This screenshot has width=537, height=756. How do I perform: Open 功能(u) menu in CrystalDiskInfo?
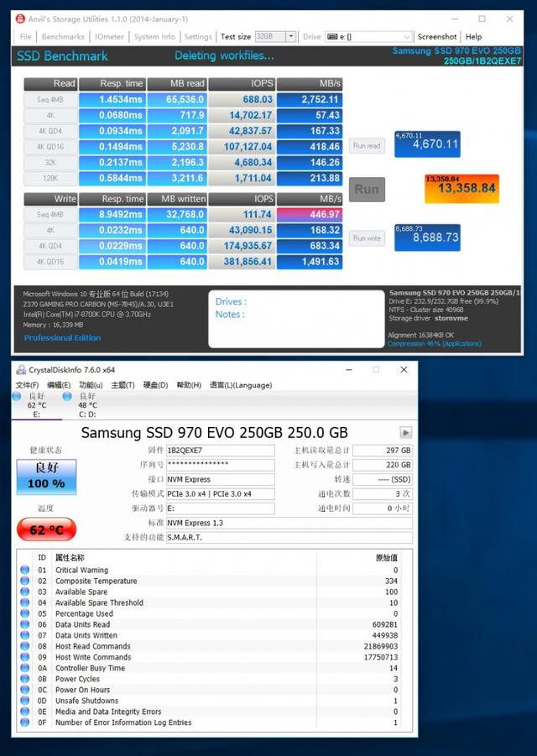[91, 385]
